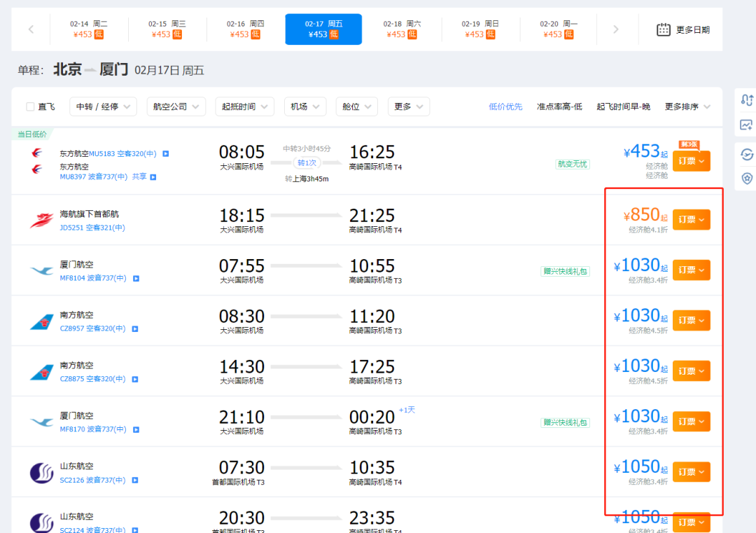The width and height of the screenshot is (756, 533).
Task: Click 订票 for MF8170 21:10 flight
Action: pos(692,422)
